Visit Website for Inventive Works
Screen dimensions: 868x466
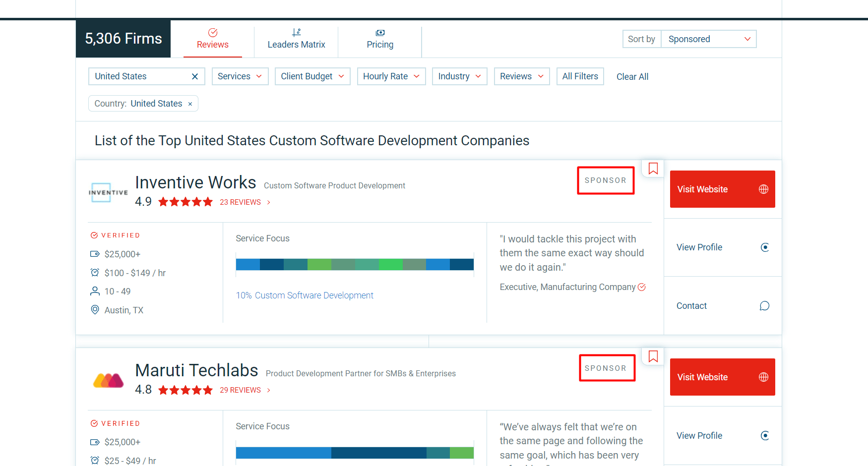pos(722,189)
